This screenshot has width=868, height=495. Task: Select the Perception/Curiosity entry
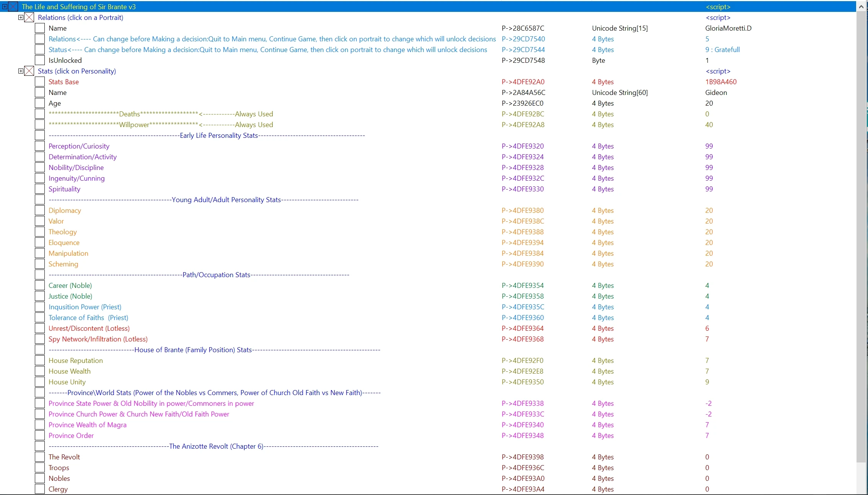tap(79, 146)
